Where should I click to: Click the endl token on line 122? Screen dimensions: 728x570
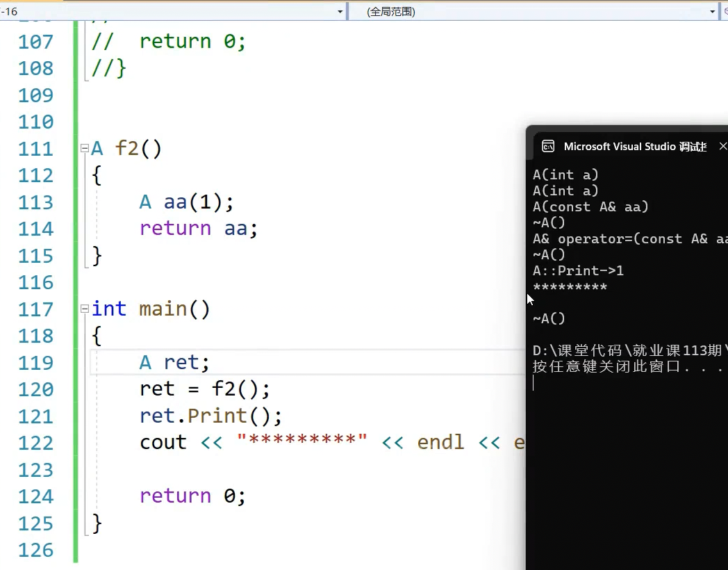click(440, 442)
